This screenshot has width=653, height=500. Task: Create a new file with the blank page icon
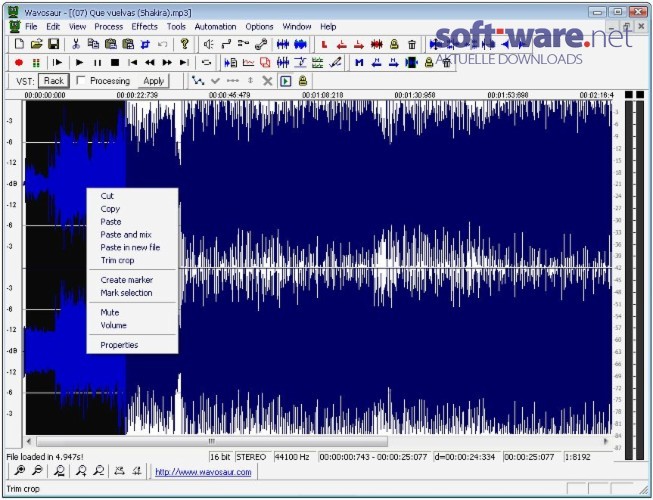19,44
